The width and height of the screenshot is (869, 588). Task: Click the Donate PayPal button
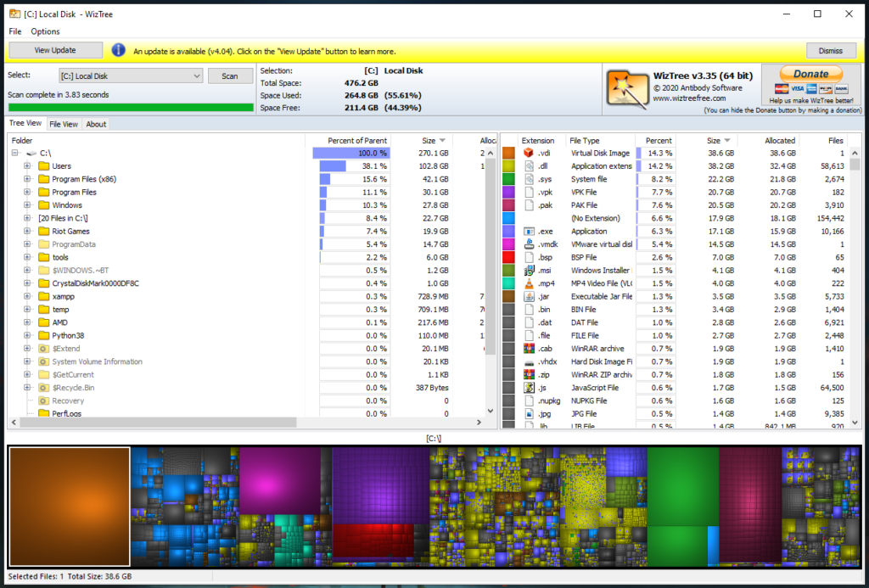click(x=810, y=74)
